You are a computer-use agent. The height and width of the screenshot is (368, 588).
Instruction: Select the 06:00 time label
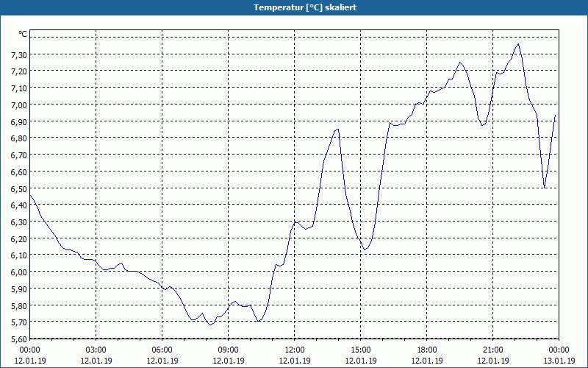(x=162, y=350)
